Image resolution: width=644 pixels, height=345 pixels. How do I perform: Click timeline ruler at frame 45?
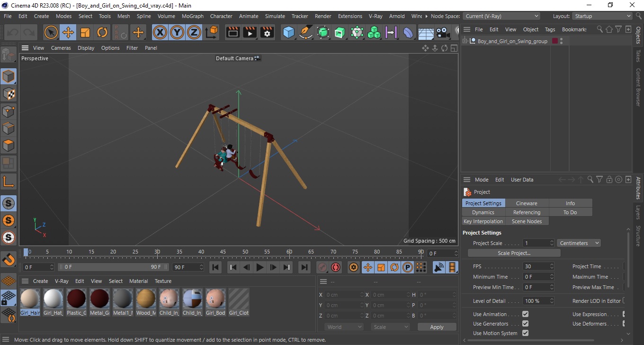click(223, 252)
